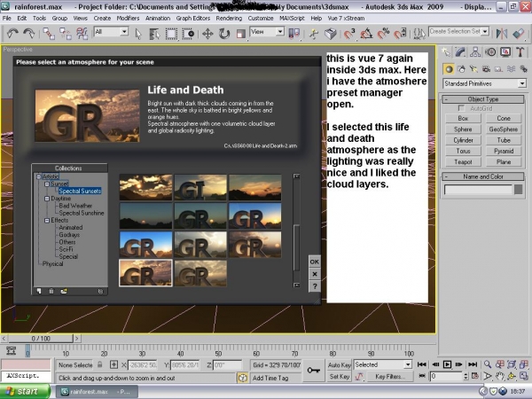Open the Graph Editors menu
The image size is (532, 399).
[192, 18]
